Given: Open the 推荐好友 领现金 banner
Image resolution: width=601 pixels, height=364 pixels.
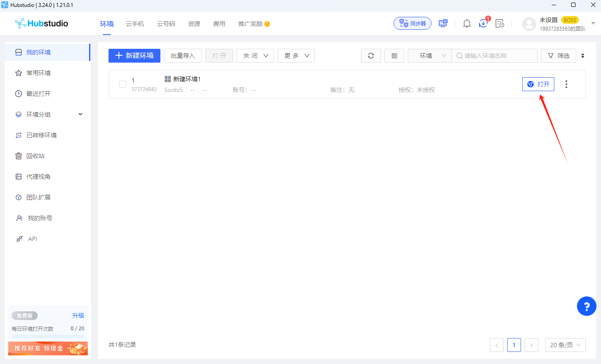Looking at the screenshot, I should [x=48, y=348].
